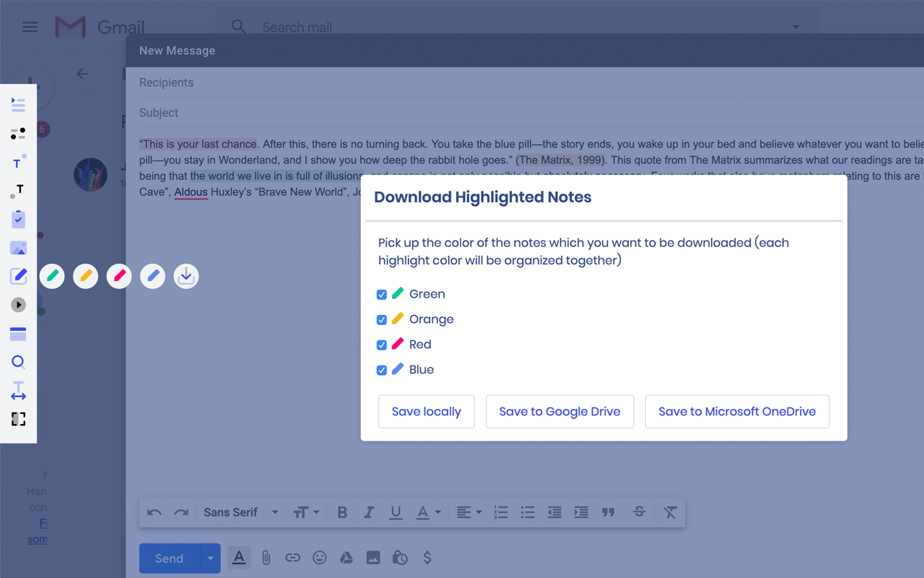This screenshot has height=578, width=924.
Task: Pick the red highlighter pen
Action: [x=118, y=275]
